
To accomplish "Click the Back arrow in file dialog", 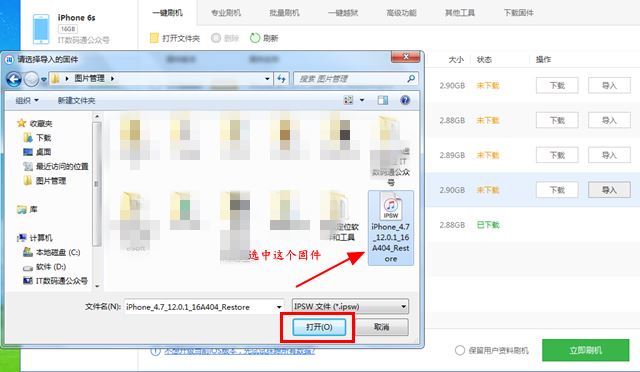I will click(14, 79).
